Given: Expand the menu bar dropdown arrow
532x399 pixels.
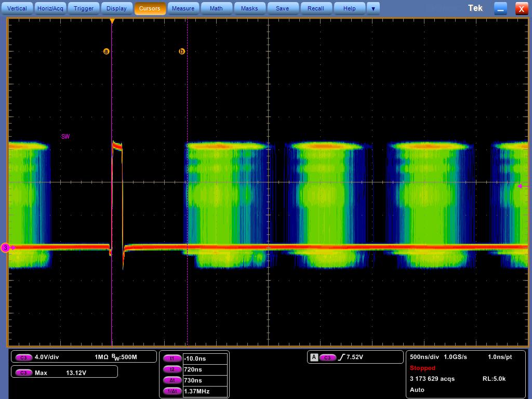Looking at the screenshot, I should [373, 8].
